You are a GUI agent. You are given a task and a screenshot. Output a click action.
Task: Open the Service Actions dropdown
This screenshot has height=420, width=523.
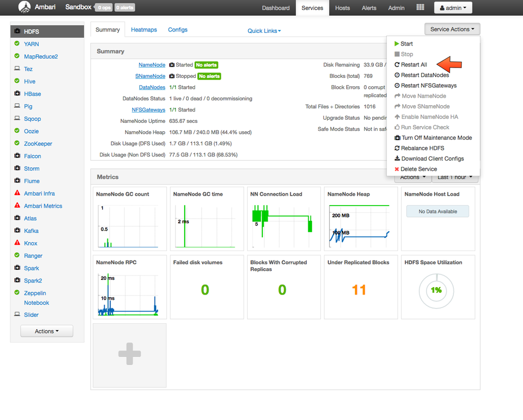click(x=452, y=29)
